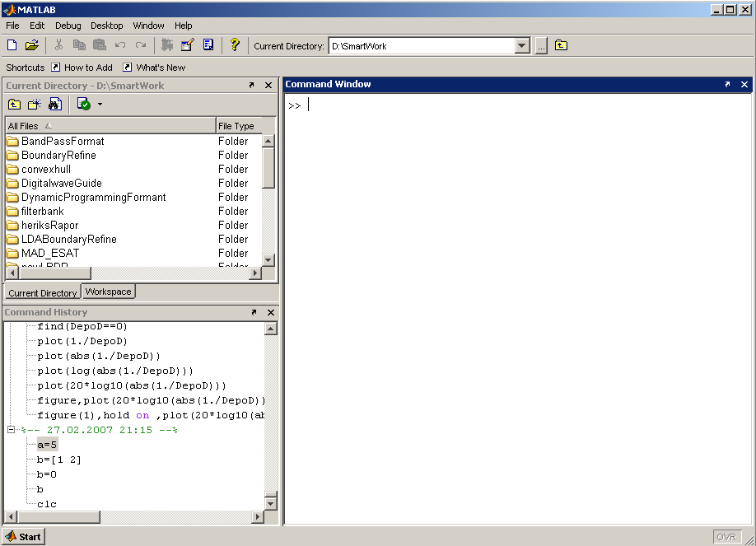The image size is (756, 546).
Task: Select history entry find(DepoD==0)
Action: tap(82, 327)
